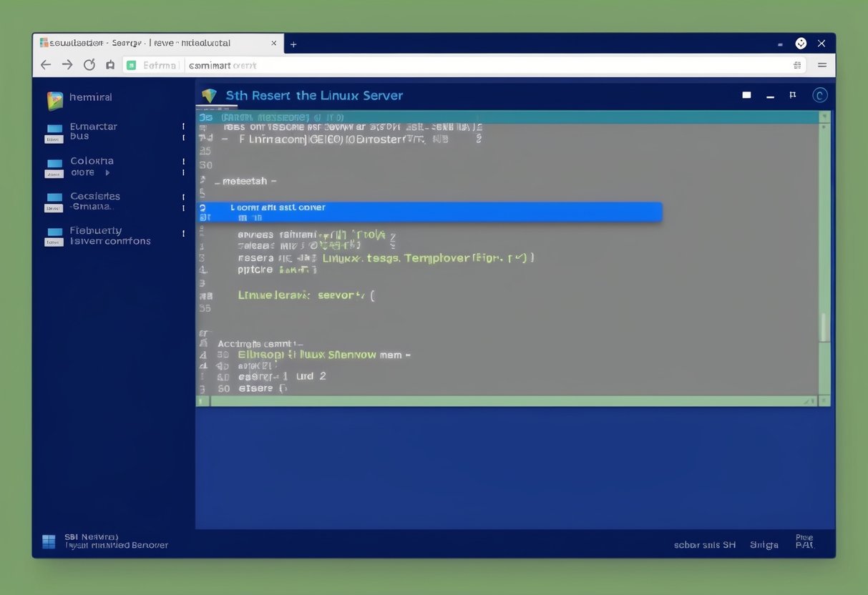
Task: Click the server icon beside the window title
Action: coord(210,95)
